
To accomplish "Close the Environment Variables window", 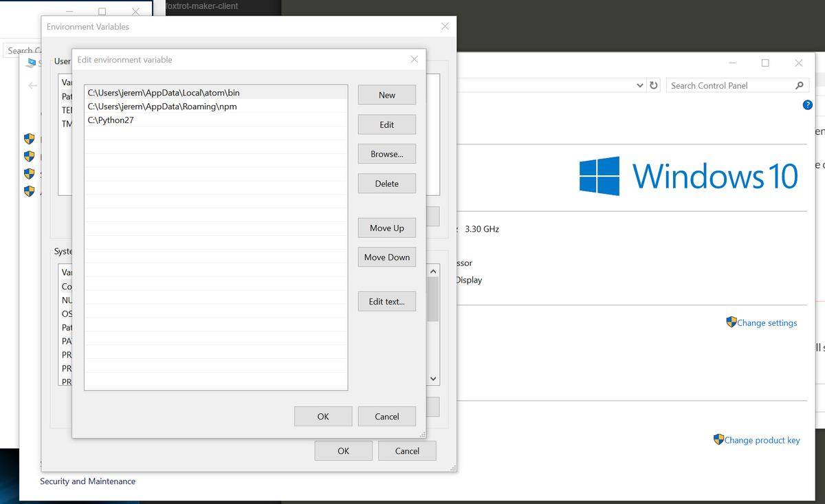I will [x=445, y=26].
